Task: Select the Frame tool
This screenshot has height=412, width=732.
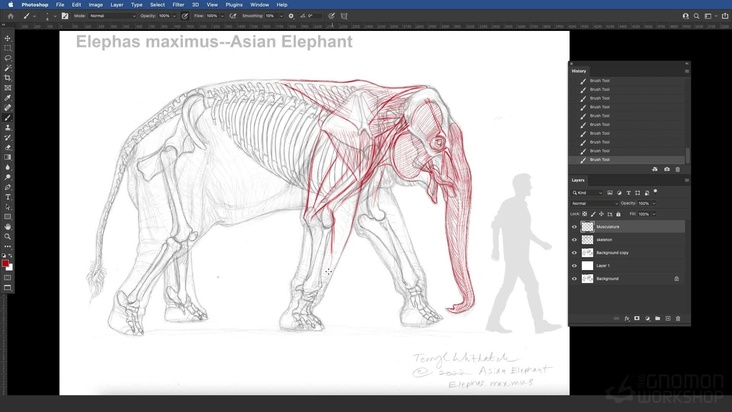Action: (7, 88)
